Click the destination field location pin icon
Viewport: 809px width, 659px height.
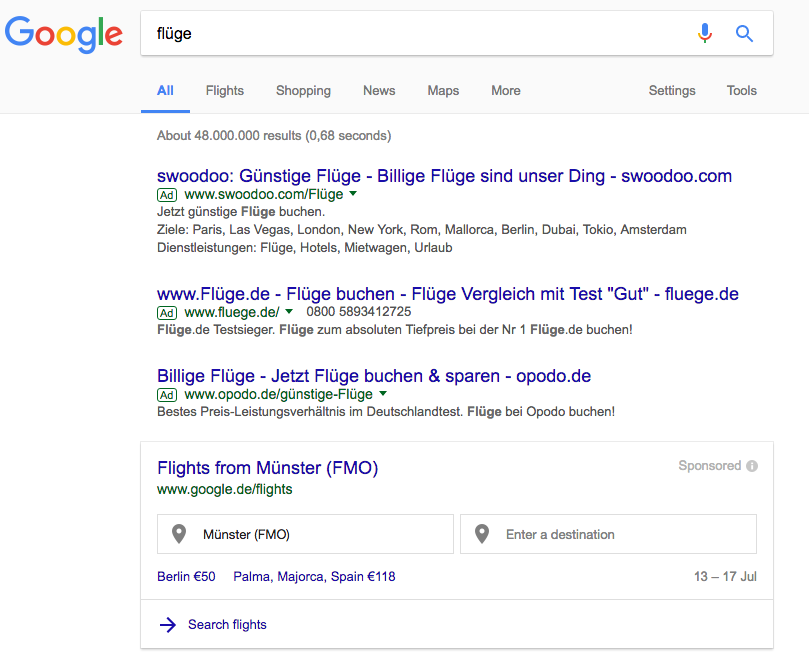pos(482,534)
